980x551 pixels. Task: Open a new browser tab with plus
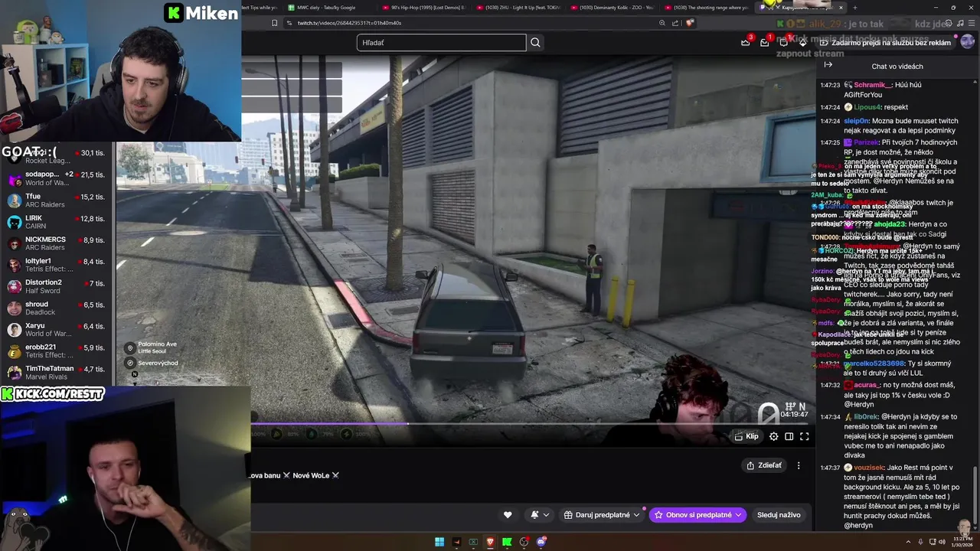tap(855, 8)
